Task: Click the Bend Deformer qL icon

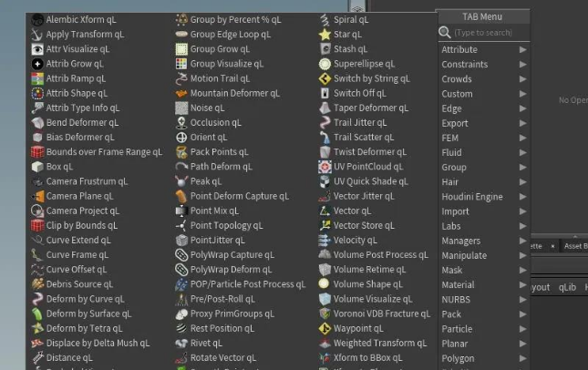Action: click(x=37, y=123)
